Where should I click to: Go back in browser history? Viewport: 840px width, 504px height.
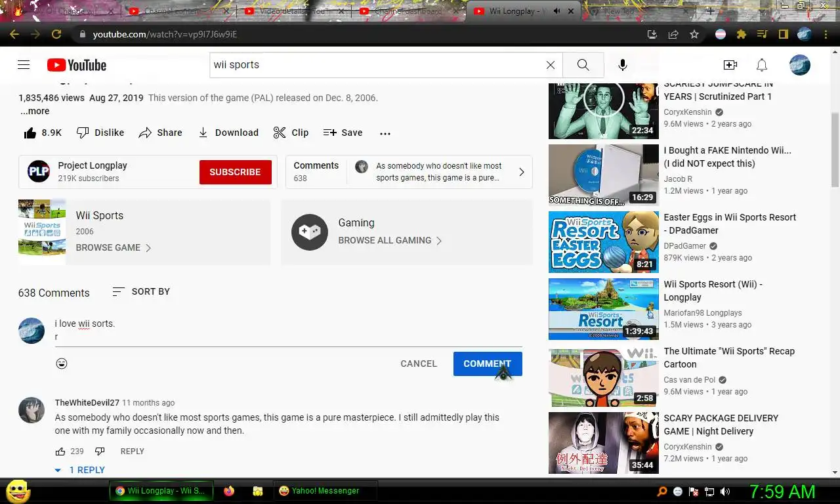click(x=14, y=34)
